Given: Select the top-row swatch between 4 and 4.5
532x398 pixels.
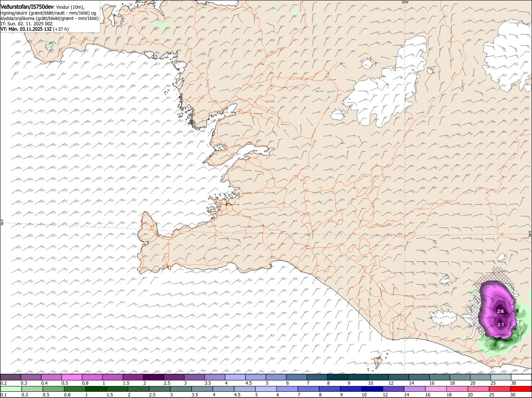Looking at the screenshot, I should [235, 377].
